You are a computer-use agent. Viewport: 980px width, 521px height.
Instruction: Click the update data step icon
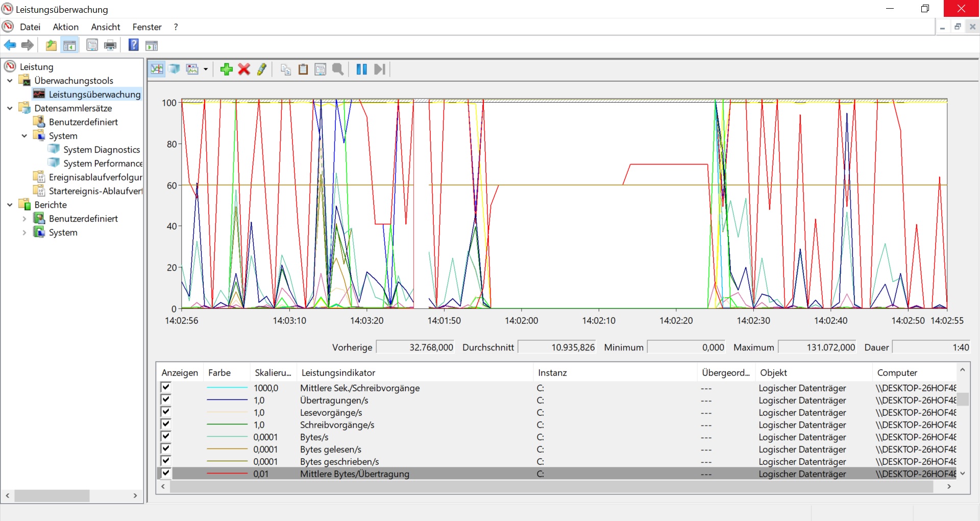[379, 69]
